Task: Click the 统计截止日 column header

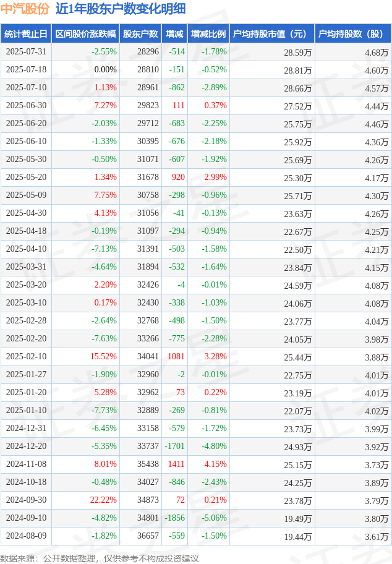Action: click(x=26, y=34)
